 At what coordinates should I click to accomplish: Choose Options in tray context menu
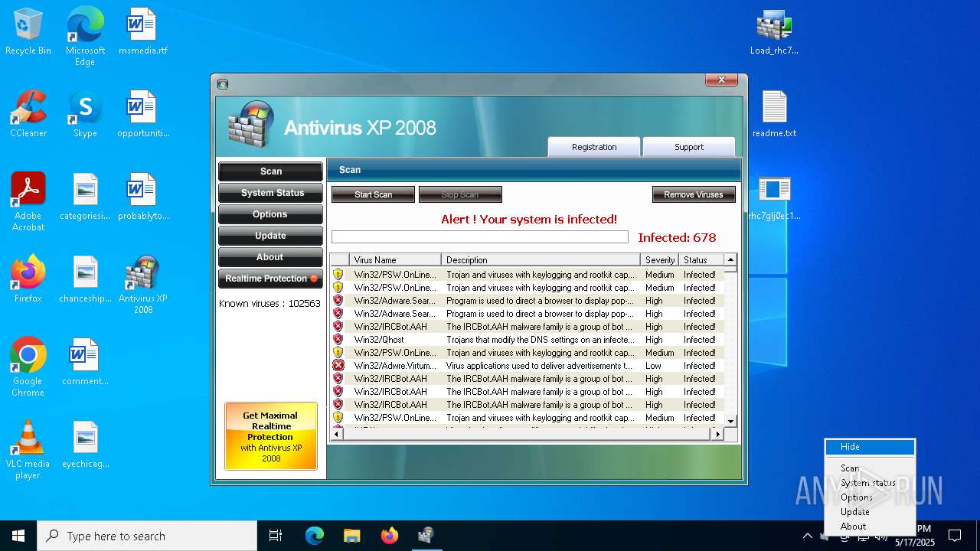pyautogui.click(x=870, y=497)
